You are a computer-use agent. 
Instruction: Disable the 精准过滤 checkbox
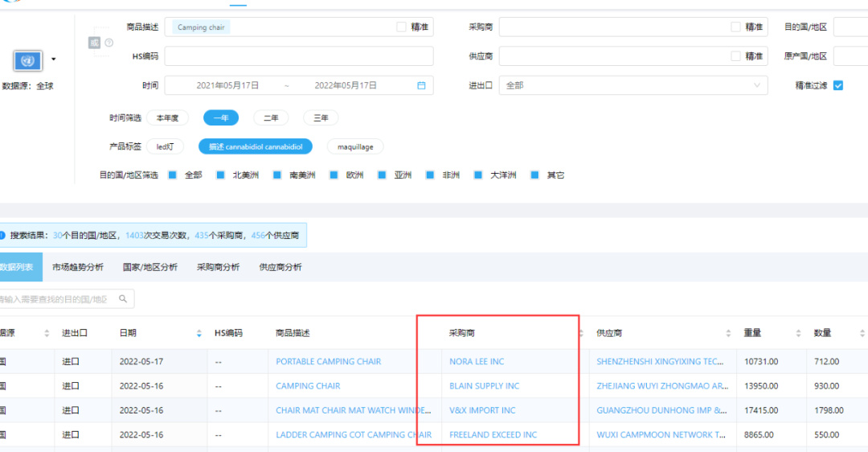pos(838,85)
